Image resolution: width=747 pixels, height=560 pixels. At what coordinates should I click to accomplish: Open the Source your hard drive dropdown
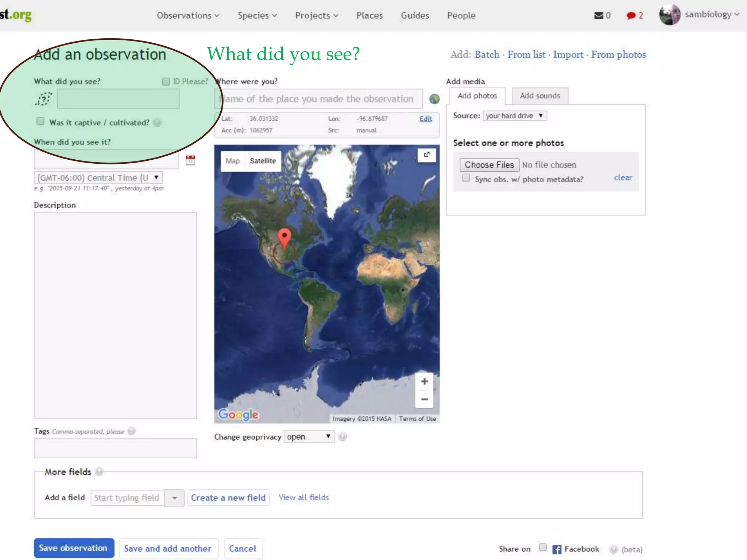click(515, 116)
